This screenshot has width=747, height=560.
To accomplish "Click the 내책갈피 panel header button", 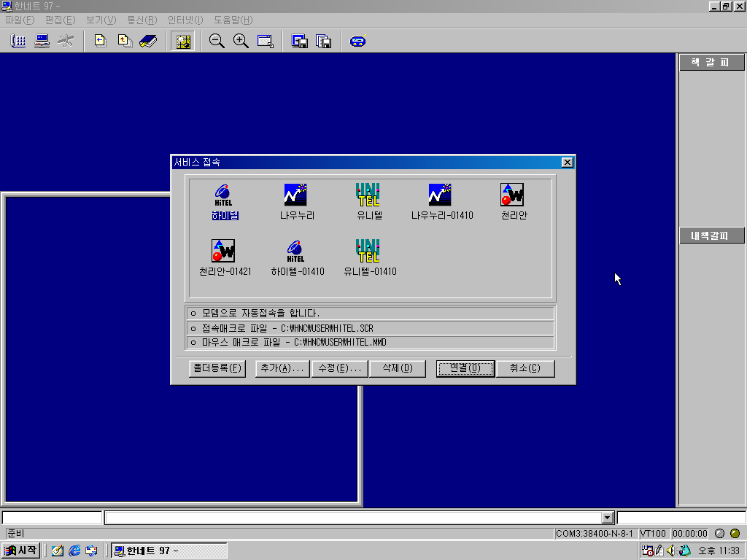I will pyautogui.click(x=711, y=236).
